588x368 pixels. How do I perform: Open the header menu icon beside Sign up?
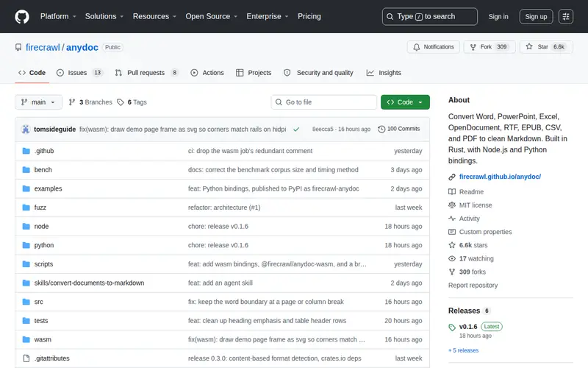pyautogui.click(x=565, y=16)
